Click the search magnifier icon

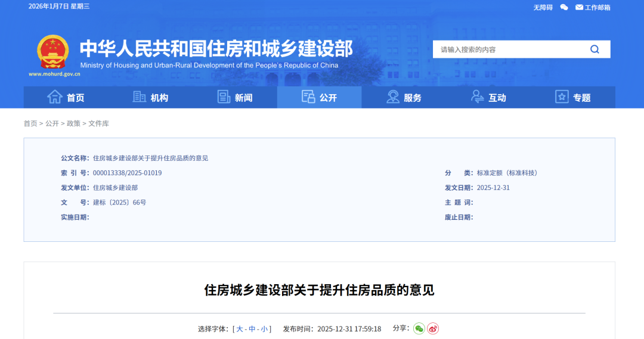pyautogui.click(x=595, y=49)
